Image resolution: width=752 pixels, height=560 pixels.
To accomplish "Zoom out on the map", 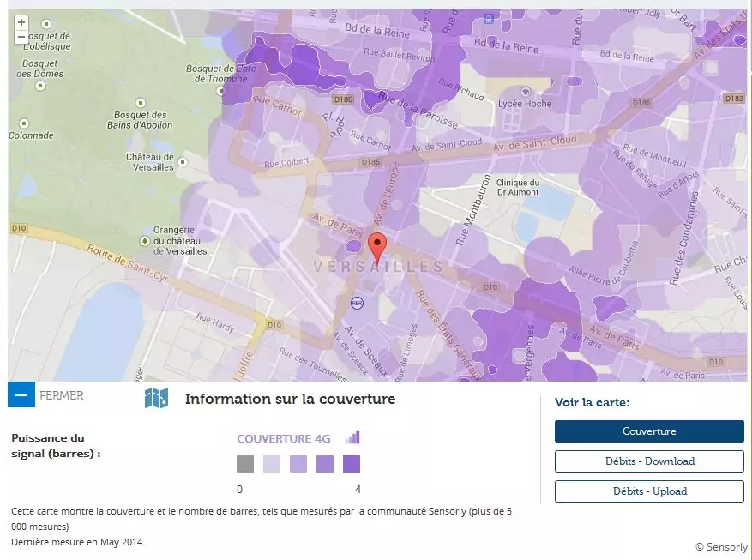I will click(x=21, y=37).
